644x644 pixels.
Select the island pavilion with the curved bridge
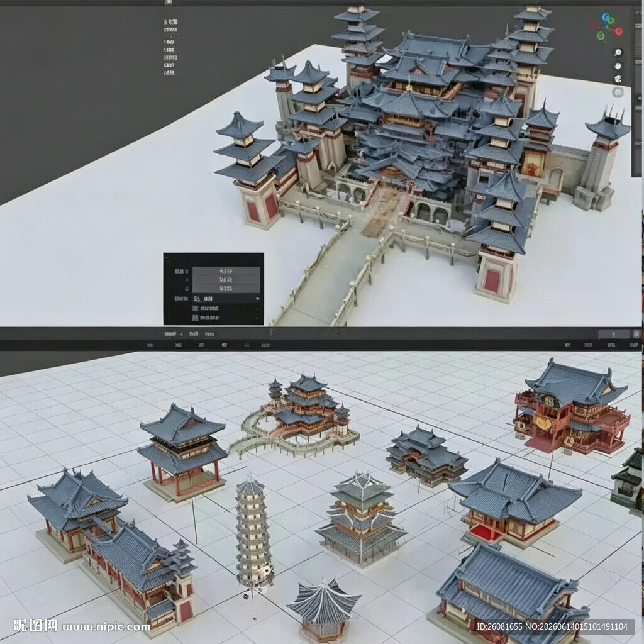coord(297,417)
